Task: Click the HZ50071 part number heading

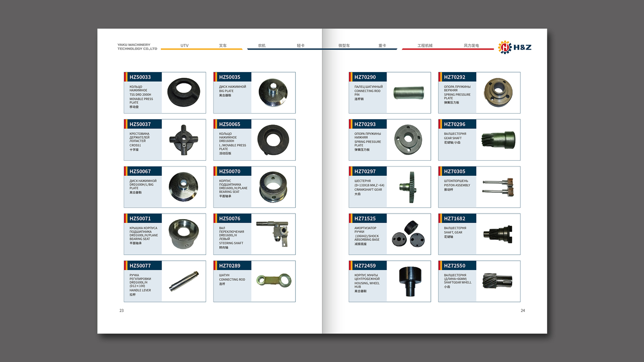Action: coord(140,218)
